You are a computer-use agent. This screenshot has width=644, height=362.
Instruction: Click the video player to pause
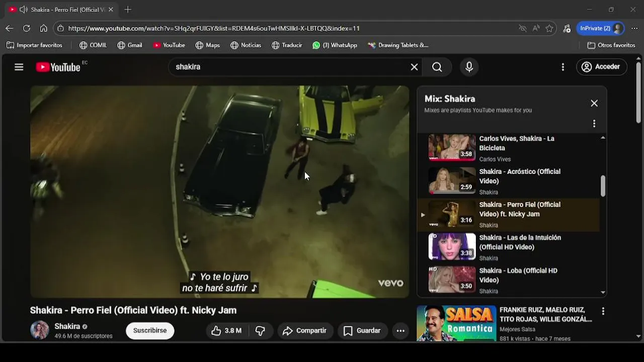[219, 192]
